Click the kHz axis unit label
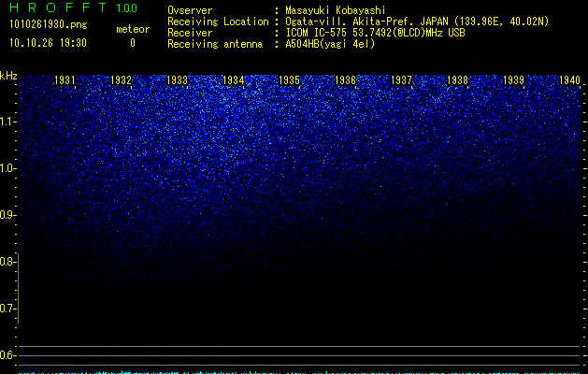This screenshot has width=588, height=374. [x=8, y=76]
